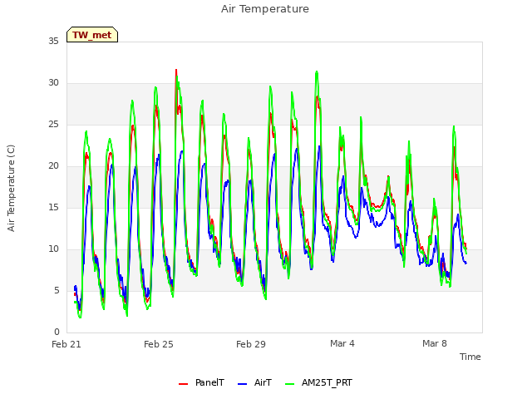The image size is (532, 399).
Task: Click the 0 y-axis tick label
Action: (57, 332)
